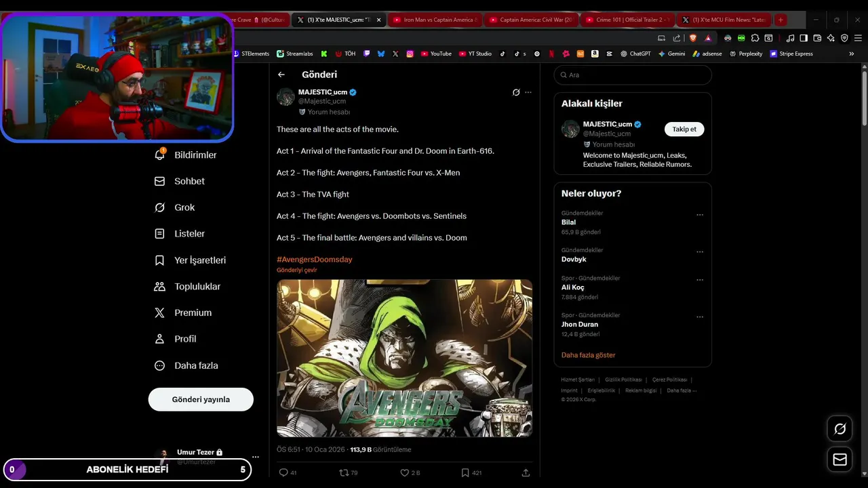The height and width of the screenshot is (488, 868).
Task: Click the #AvengersDoomsday hashtag
Action: pyautogui.click(x=314, y=260)
